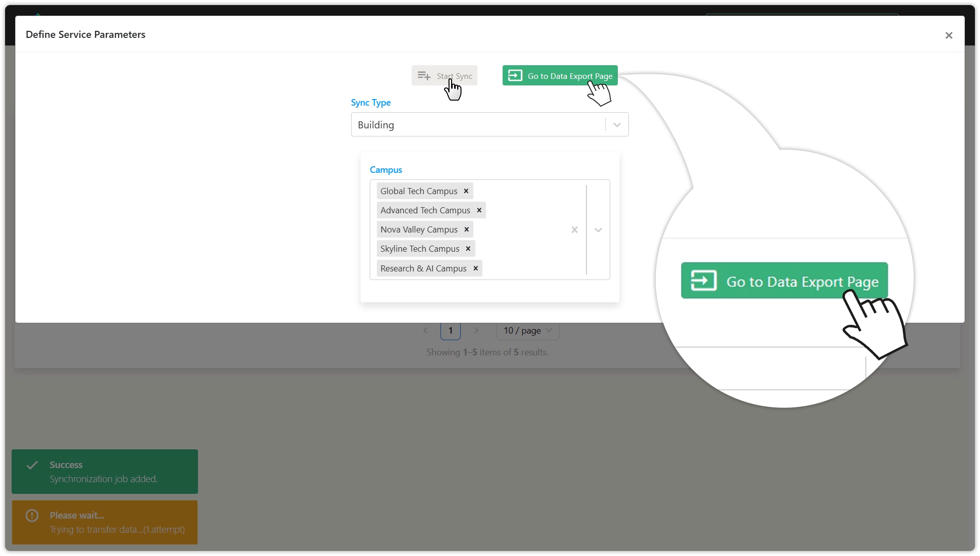
Task: Click the Please wait warning toast
Action: pyautogui.click(x=105, y=522)
